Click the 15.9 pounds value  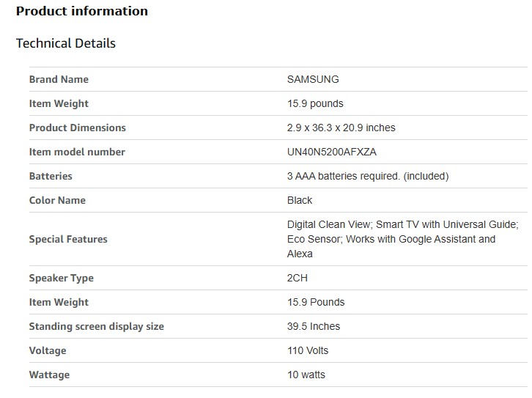(x=315, y=103)
